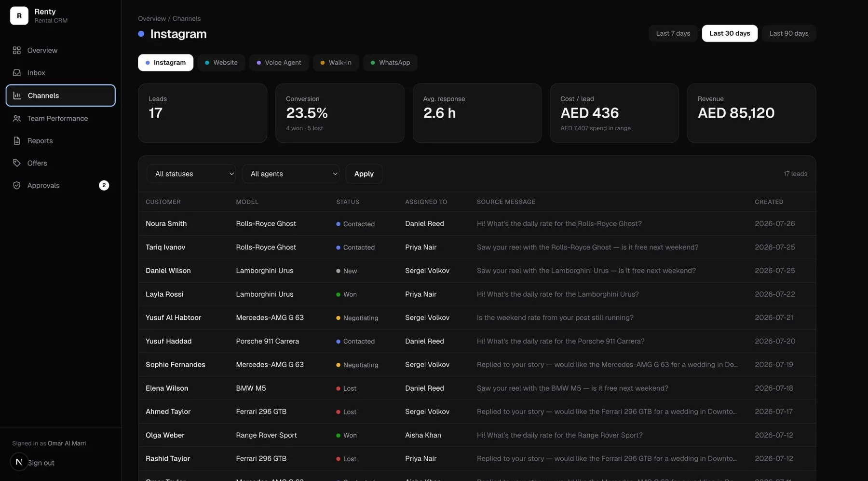Click the CREATED column header
This screenshot has height=481, width=868.
769,202
